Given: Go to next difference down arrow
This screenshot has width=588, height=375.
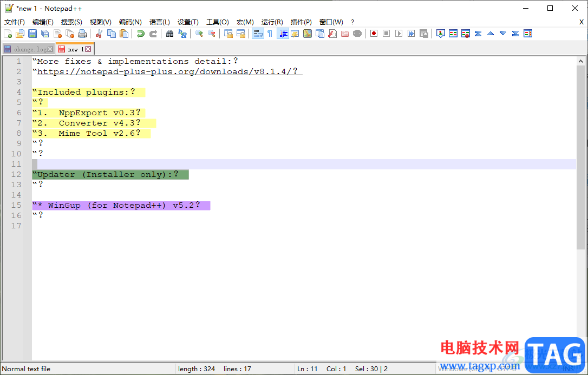Looking at the screenshot, I should point(503,34).
